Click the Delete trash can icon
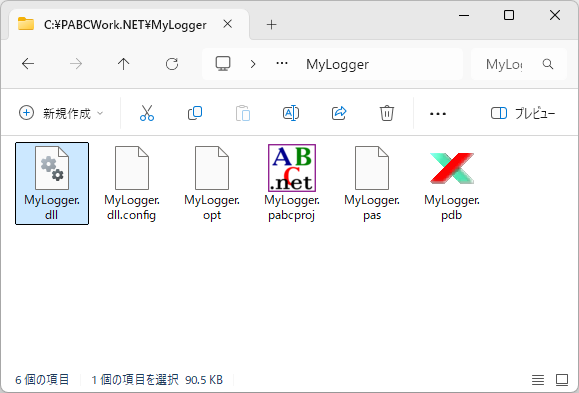 pyautogui.click(x=387, y=113)
